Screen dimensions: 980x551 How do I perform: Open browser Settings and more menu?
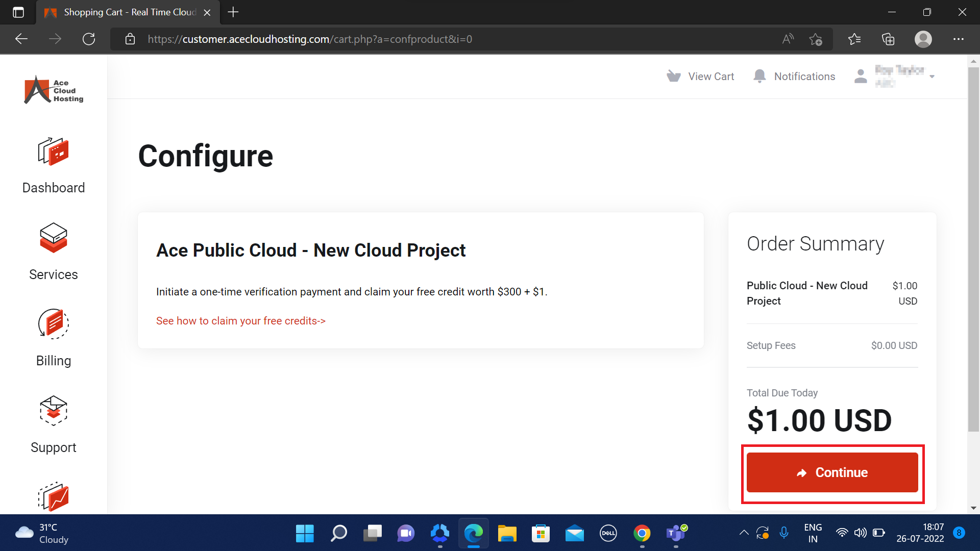(959, 39)
